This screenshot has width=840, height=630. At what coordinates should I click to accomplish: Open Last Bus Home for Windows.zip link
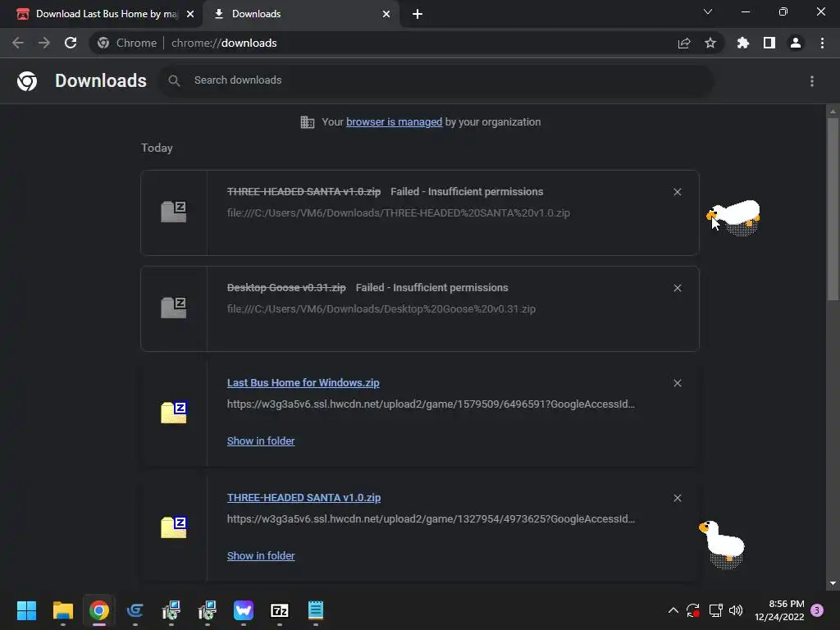click(304, 382)
